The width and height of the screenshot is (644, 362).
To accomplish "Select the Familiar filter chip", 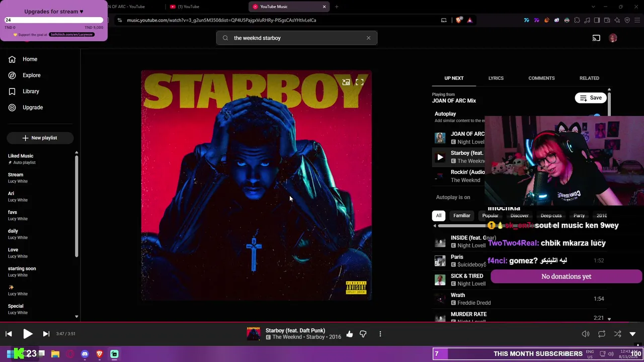I will 461,216.
